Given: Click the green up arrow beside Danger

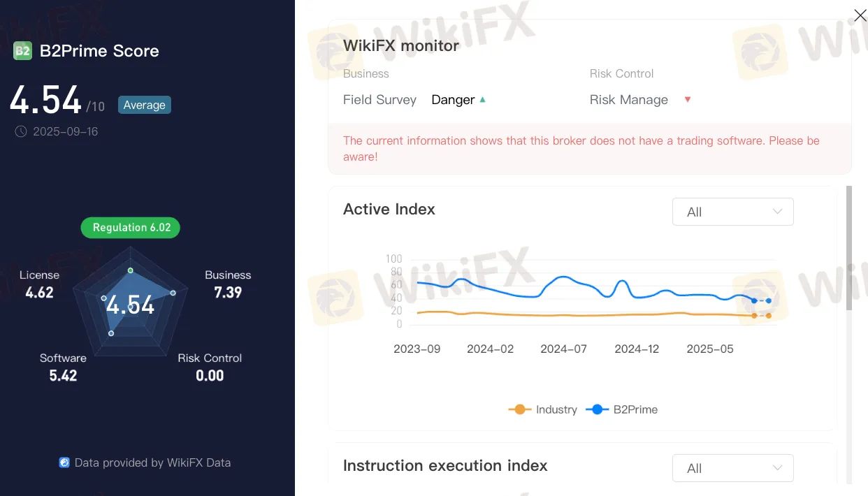Looking at the screenshot, I should click(482, 100).
